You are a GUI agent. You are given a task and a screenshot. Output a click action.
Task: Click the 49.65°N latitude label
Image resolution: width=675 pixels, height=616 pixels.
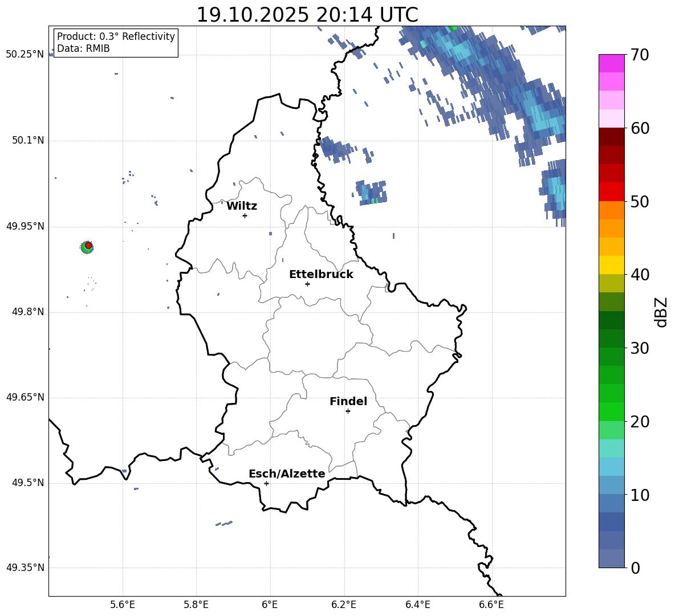pos(25,397)
